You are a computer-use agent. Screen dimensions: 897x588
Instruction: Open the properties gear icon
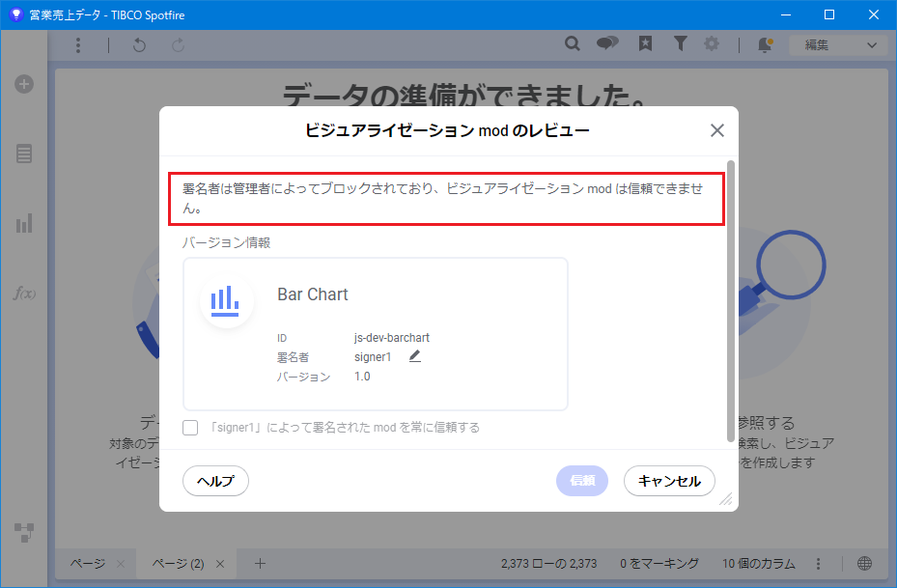click(x=712, y=43)
